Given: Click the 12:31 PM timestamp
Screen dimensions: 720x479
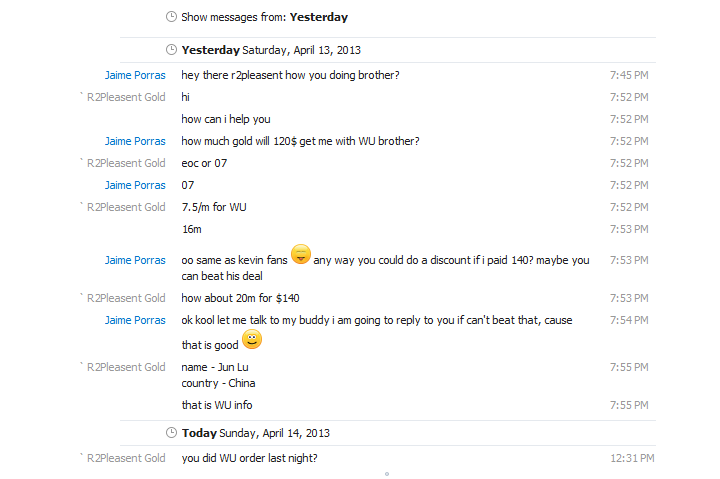Looking at the screenshot, I should pos(632,458).
